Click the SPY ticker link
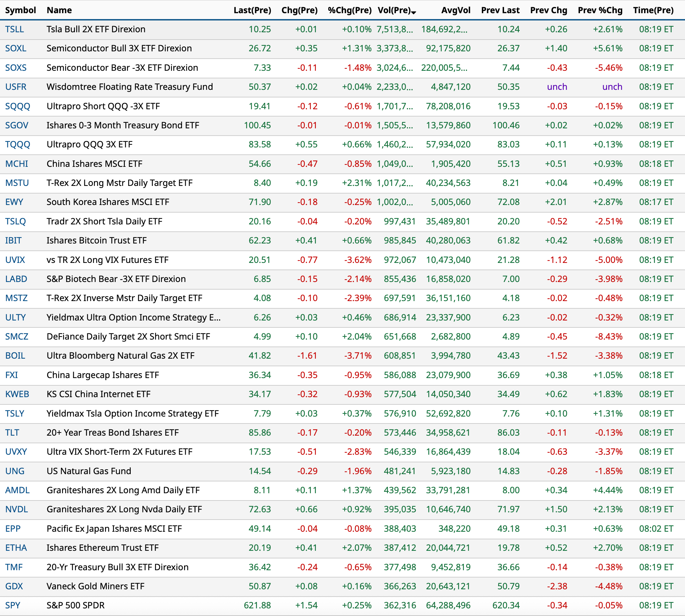This screenshot has width=685, height=616. tap(13, 605)
